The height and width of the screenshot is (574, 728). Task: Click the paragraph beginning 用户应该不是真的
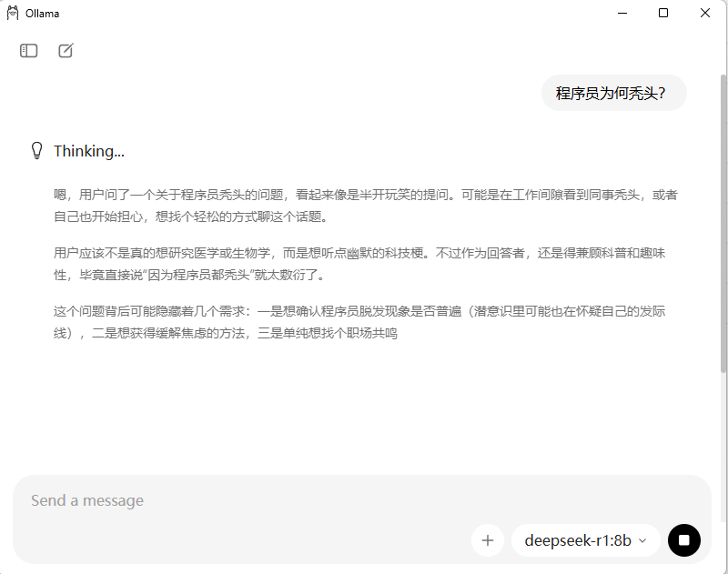359,264
